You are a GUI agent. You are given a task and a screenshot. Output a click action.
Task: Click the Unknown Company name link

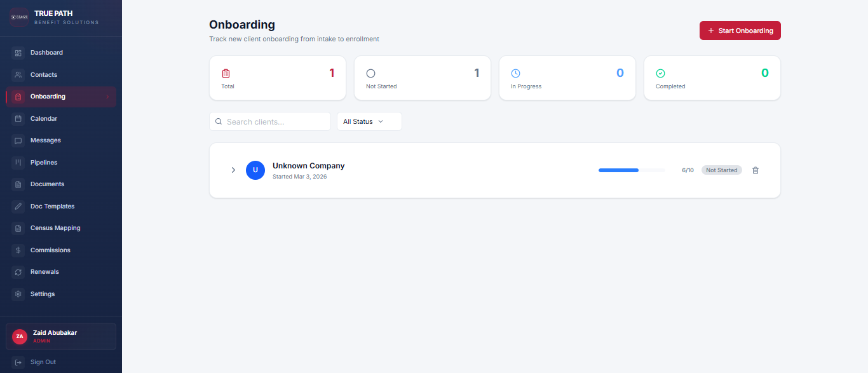308,166
